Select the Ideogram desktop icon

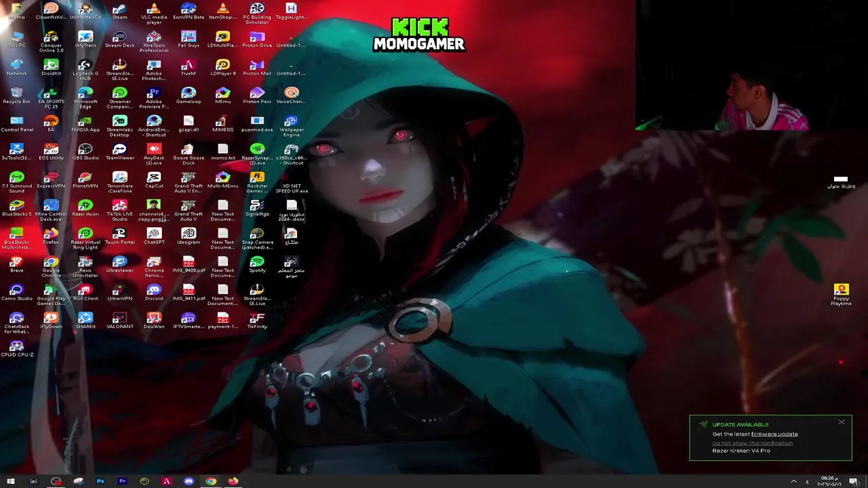189,237
